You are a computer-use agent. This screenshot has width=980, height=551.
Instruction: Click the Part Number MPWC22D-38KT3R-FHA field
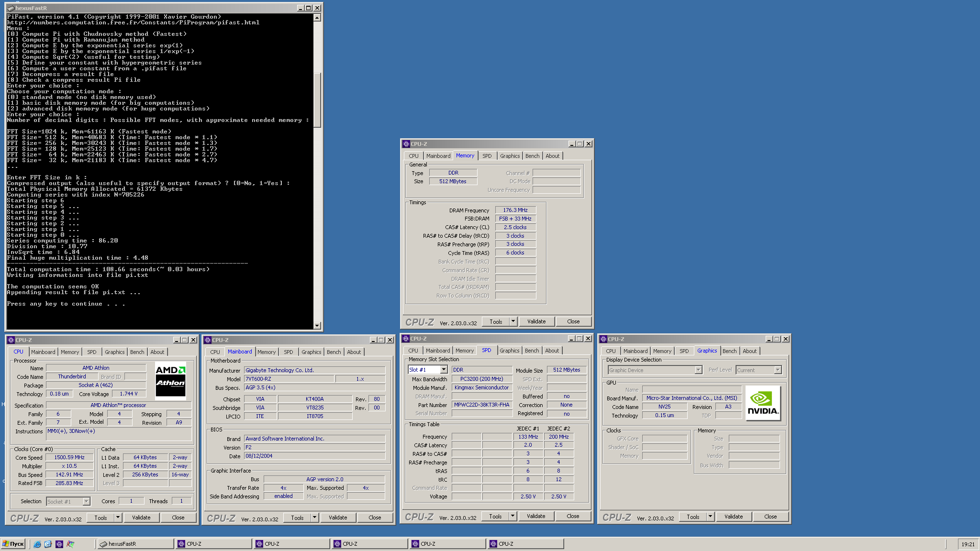click(x=481, y=405)
